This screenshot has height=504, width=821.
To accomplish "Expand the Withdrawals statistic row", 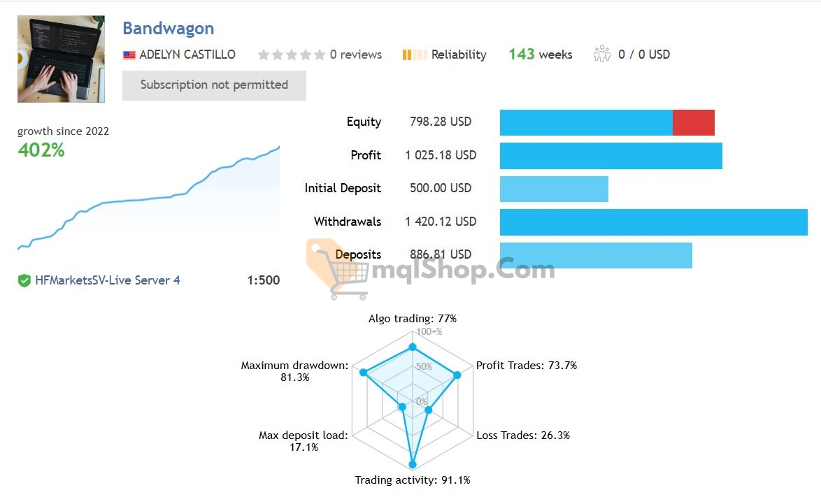I will tap(348, 222).
